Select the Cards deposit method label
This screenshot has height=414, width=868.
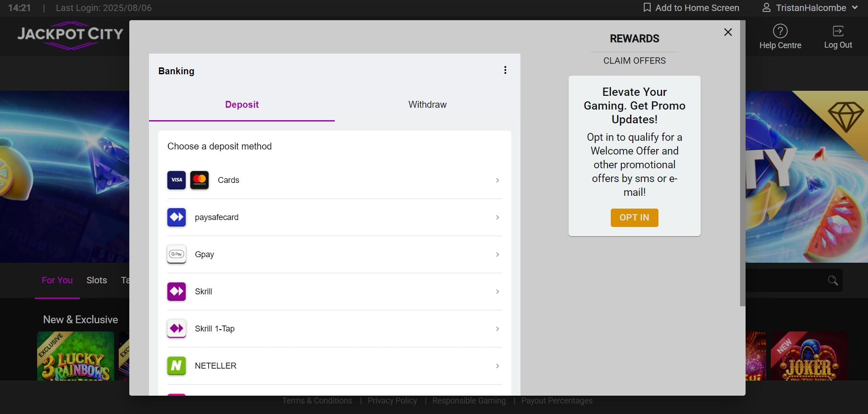point(228,180)
